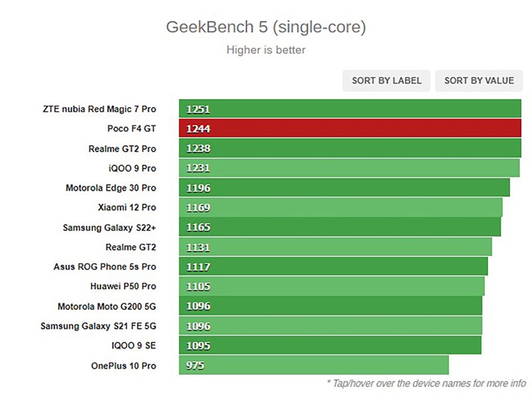
Task: Click the GeekBench 5 (single-core) chart title
Action: point(265,28)
